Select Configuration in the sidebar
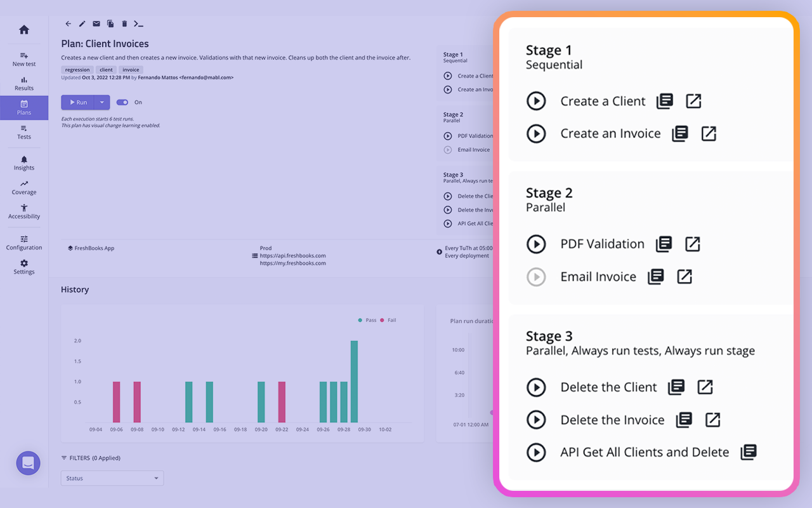 [x=23, y=239]
